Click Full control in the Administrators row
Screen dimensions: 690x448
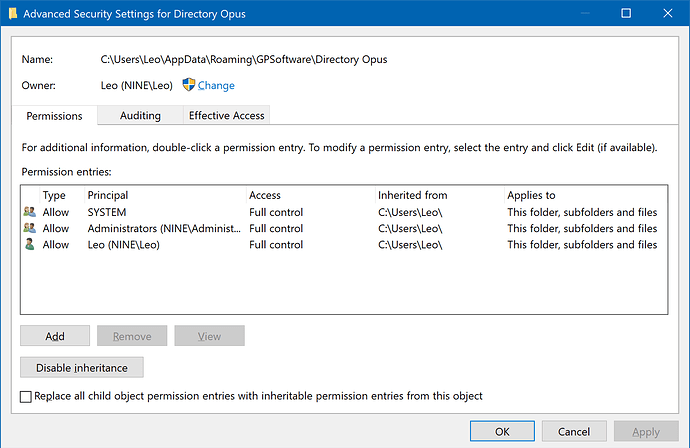pos(276,228)
